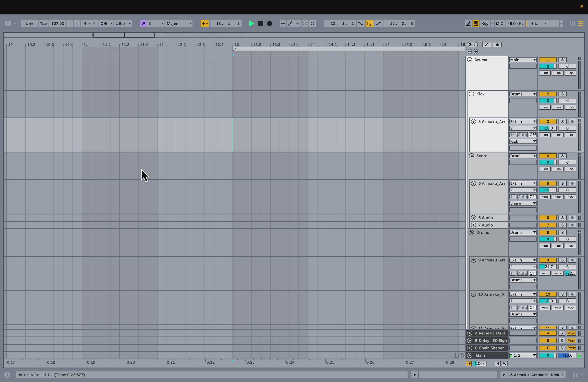588x382 pixels.
Task: Toggle computer MIDI keyboard icon
Action: [x=476, y=24]
